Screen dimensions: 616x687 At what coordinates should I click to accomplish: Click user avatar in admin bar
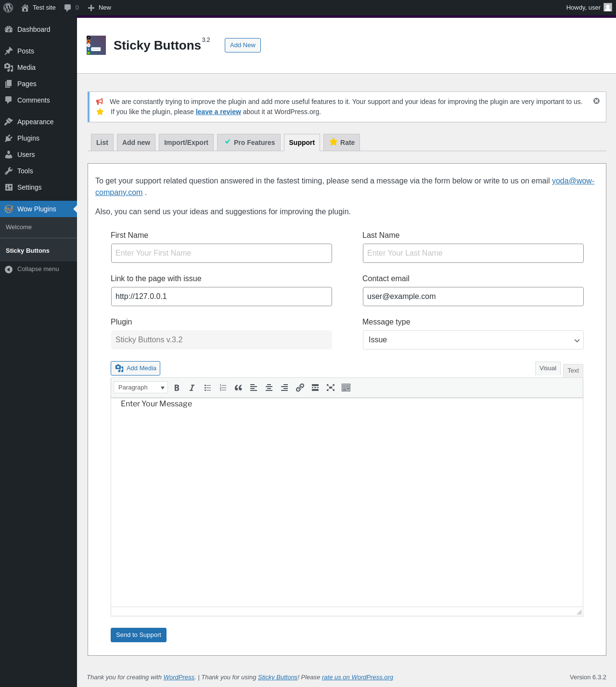[608, 7]
